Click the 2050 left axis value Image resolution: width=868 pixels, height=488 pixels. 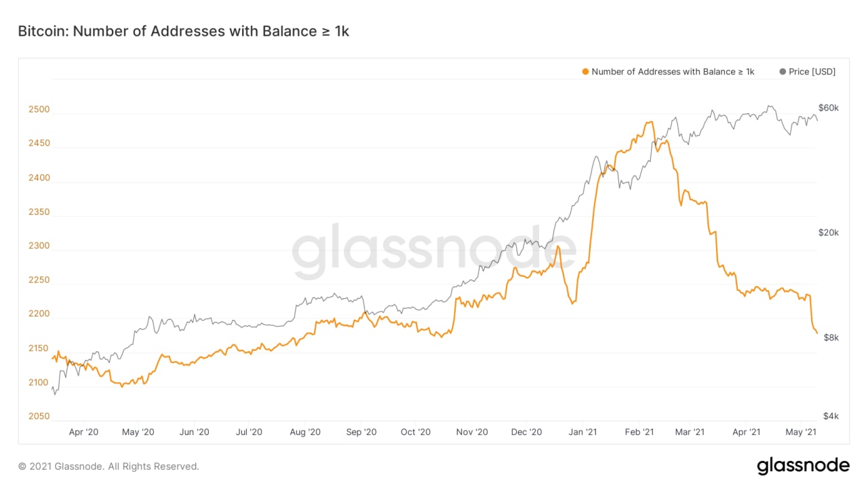click(x=39, y=416)
